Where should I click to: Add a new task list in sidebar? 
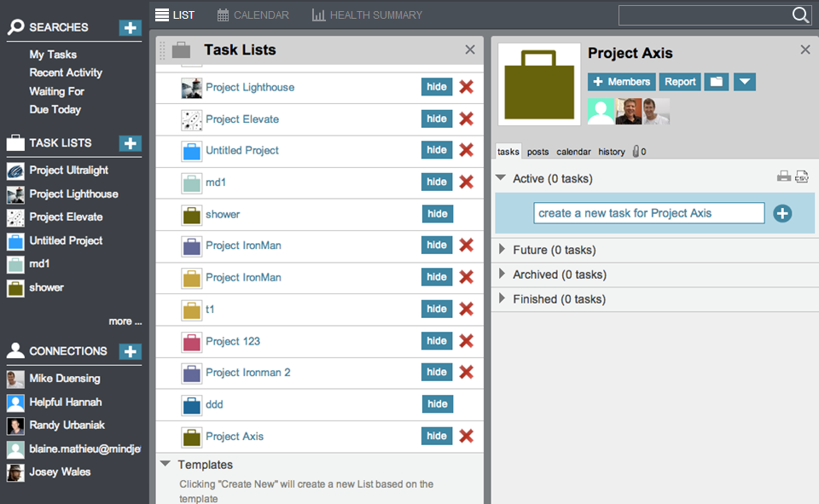click(x=130, y=143)
